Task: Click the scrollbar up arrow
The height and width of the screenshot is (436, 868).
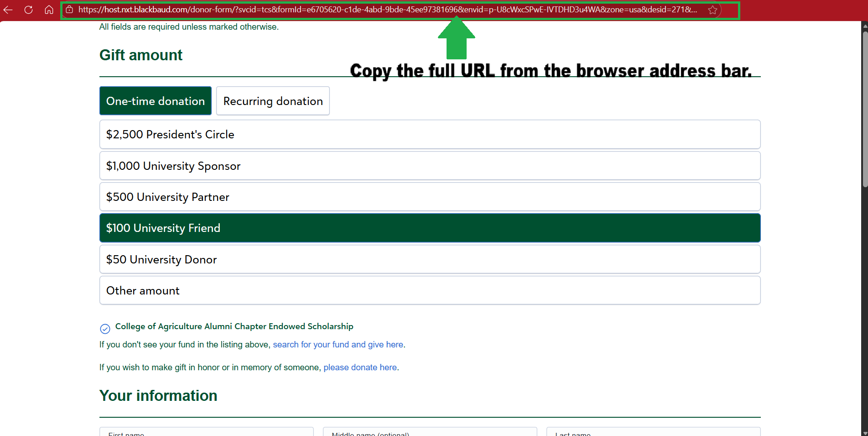Action: click(864, 26)
